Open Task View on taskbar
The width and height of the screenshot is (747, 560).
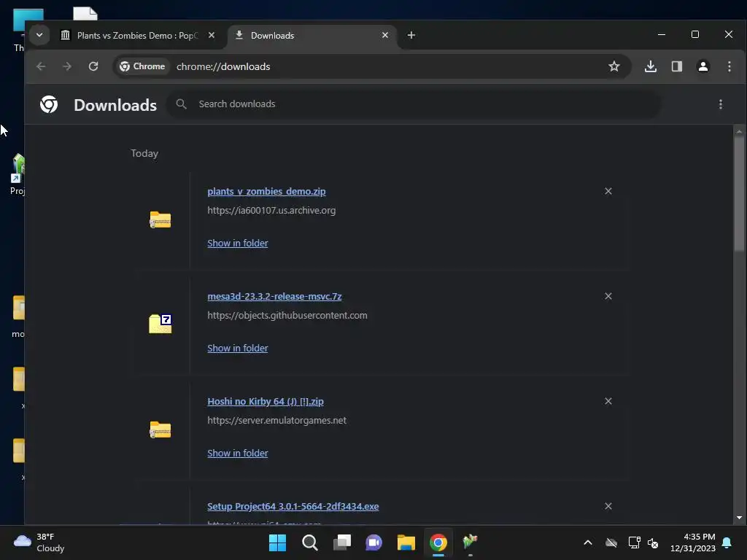click(342, 542)
